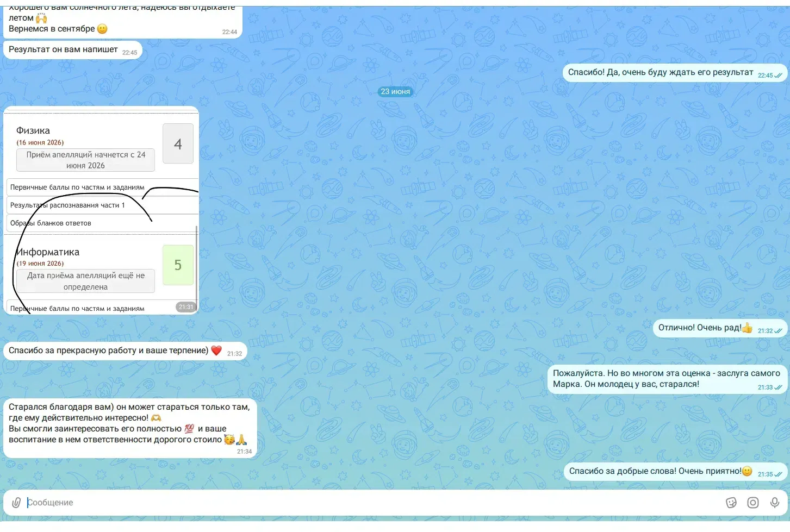Click the microphone voice message icon

pyautogui.click(x=775, y=503)
